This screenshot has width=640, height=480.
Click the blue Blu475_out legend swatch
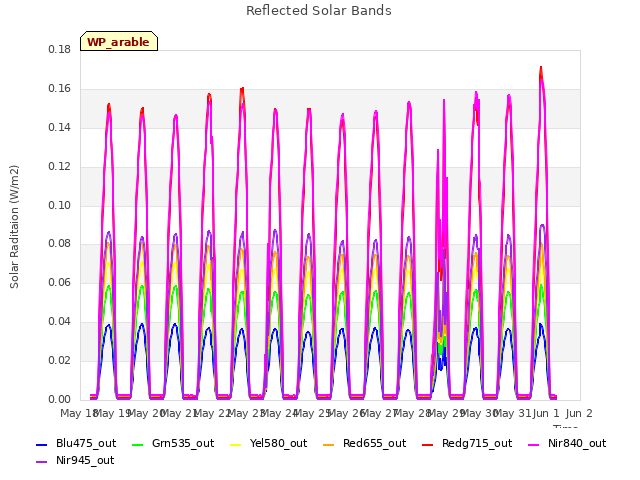click(42, 444)
